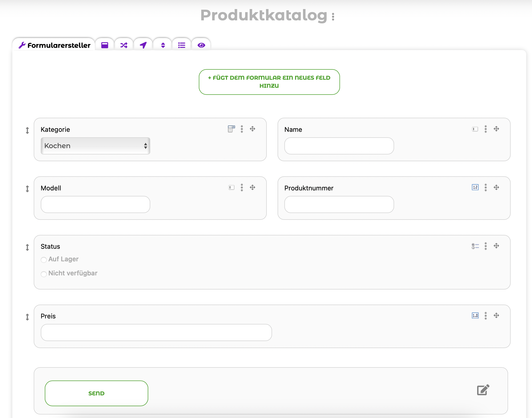Click the row resize arrow beside Status

tap(27, 247)
